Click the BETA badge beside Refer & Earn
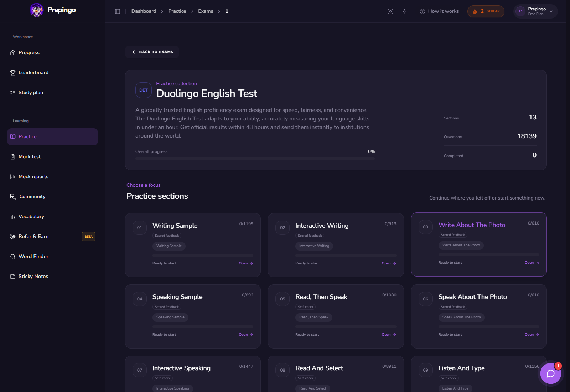This screenshot has height=392, width=570. (88, 237)
